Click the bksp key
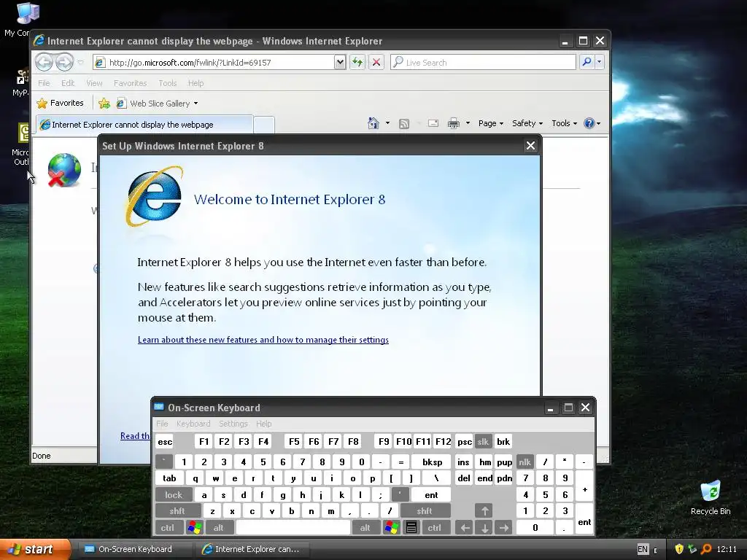The height and width of the screenshot is (560, 747). point(432,462)
